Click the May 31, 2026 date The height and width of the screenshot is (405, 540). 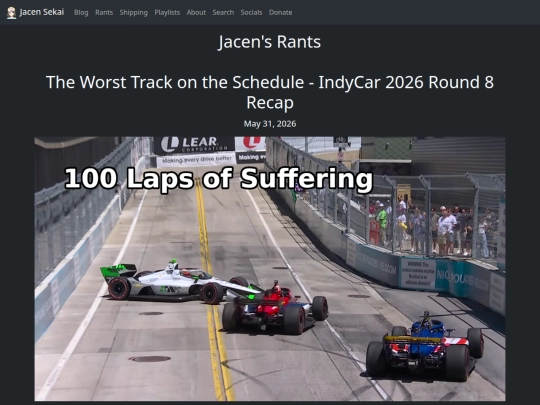pos(270,124)
